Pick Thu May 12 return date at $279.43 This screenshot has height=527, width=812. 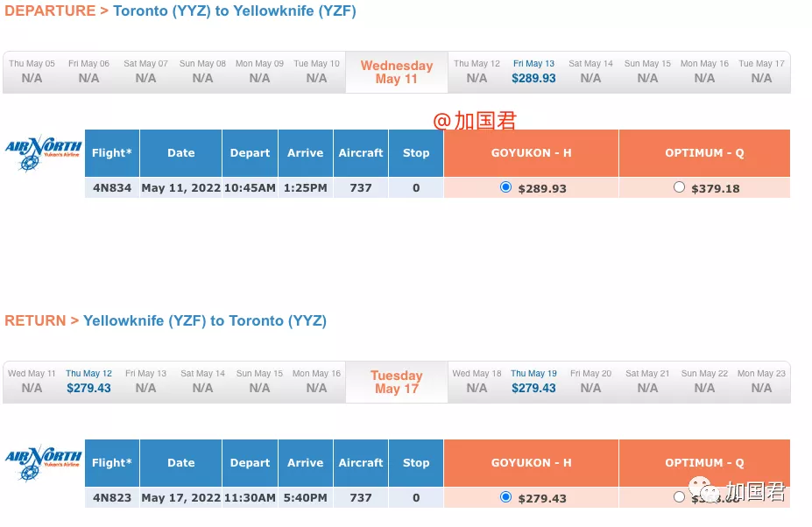coord(88,382)
